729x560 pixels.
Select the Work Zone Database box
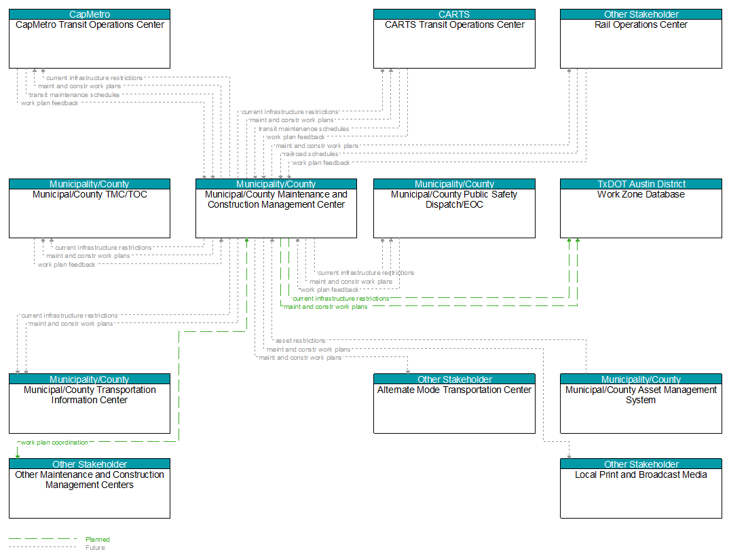[641, 208]
